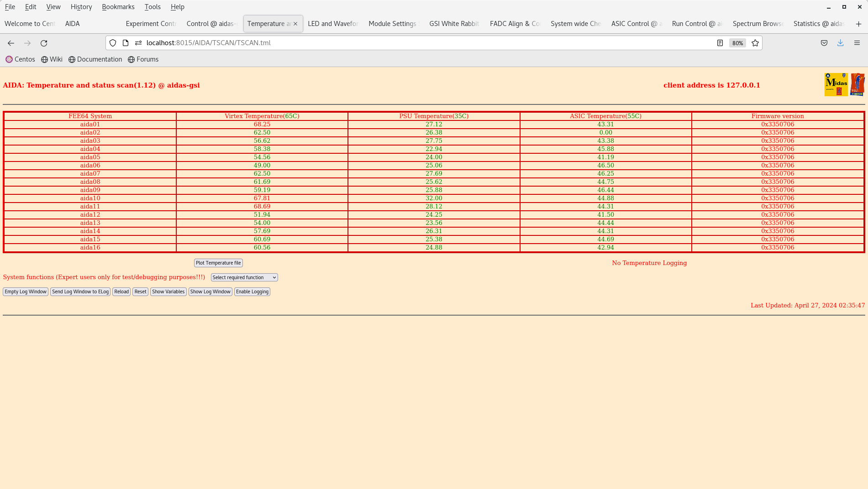868x489 pixels.
Task: Open the shield tracking protection icon
Action: point(113,43)
